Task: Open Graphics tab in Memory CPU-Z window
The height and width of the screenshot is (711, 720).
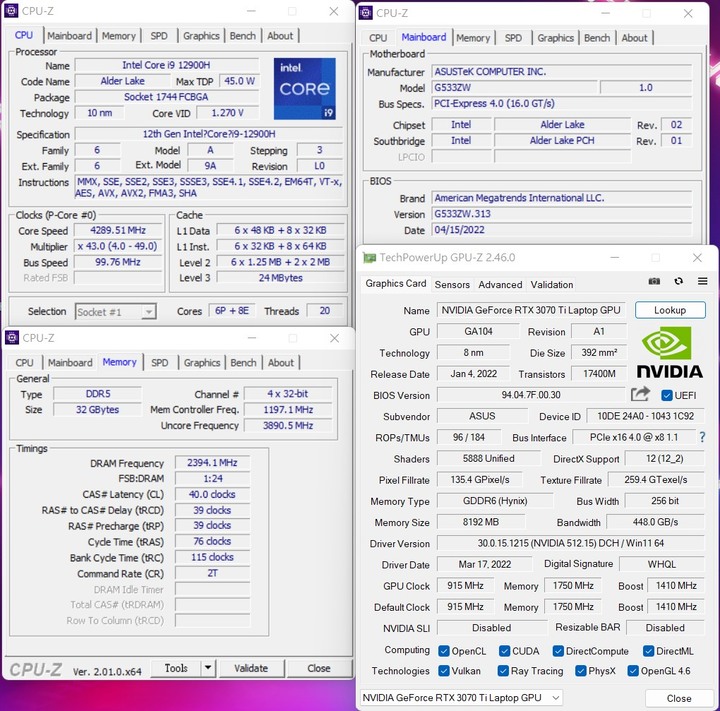Action: (202, 362)
